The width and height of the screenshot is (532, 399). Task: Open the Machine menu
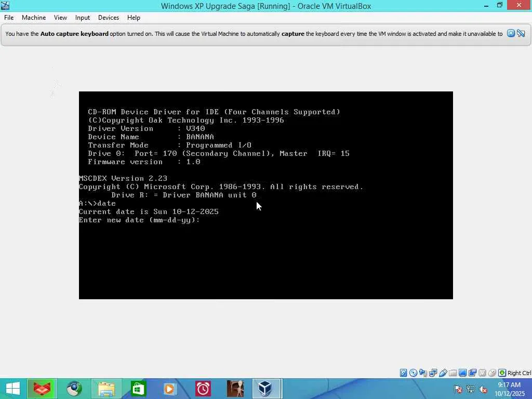34,18
